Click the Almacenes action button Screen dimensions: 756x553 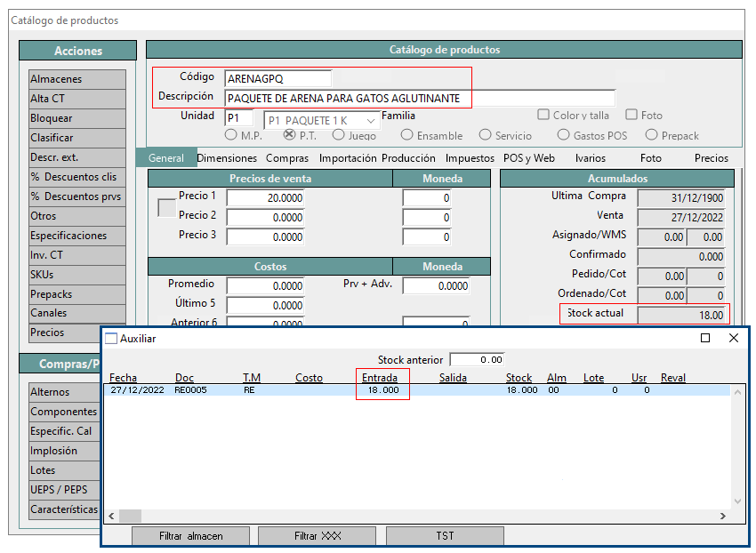pos(77,79)
